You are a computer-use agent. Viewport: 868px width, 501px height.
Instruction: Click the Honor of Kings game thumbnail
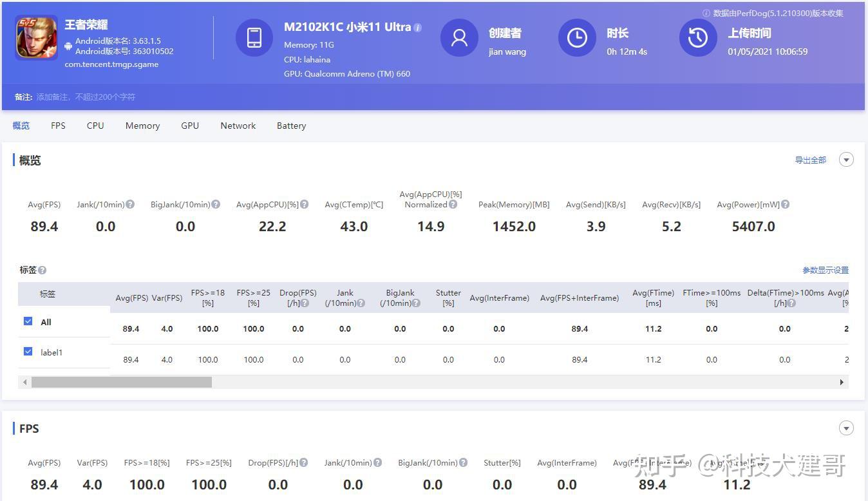(x=36, y=38)
